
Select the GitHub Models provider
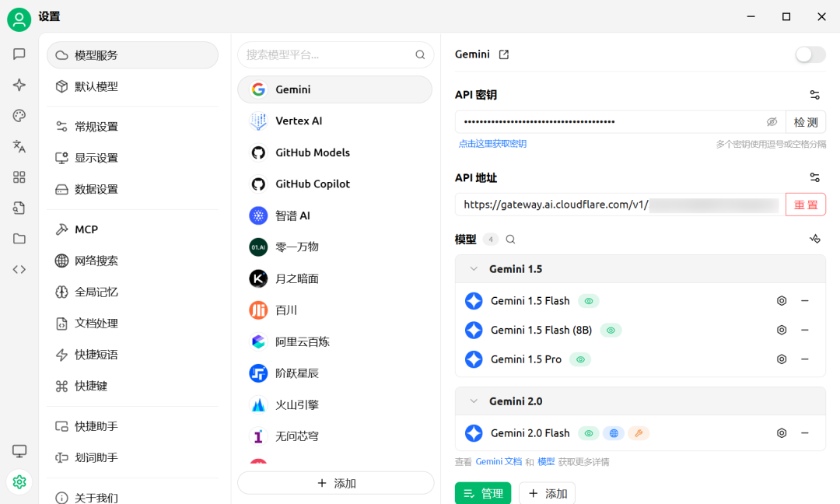point(334,152)
